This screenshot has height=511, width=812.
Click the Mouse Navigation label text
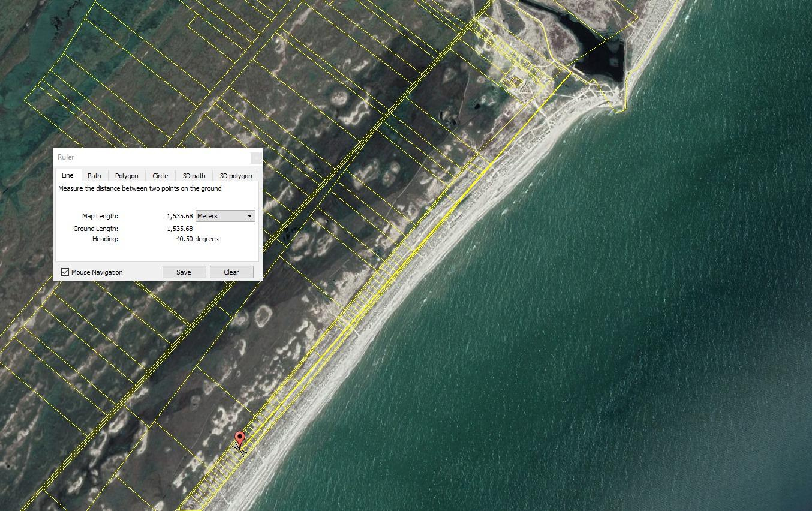click(x=97, y=272)
